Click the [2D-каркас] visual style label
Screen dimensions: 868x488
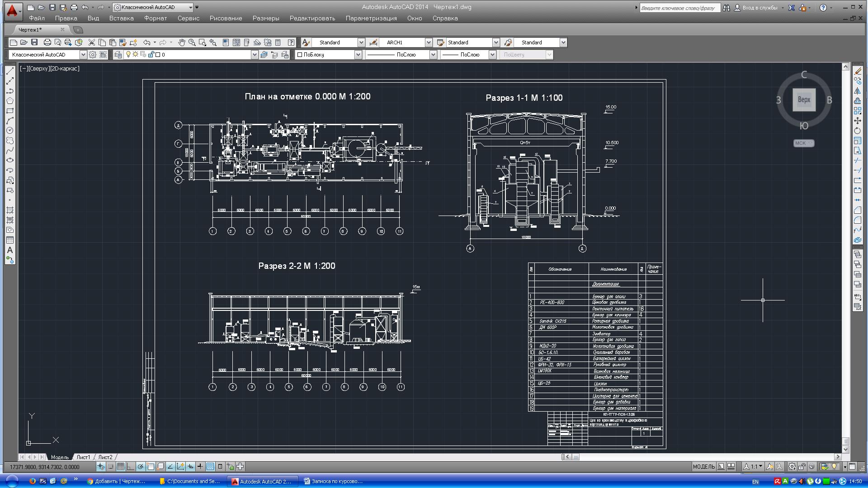tap(64, 69)
